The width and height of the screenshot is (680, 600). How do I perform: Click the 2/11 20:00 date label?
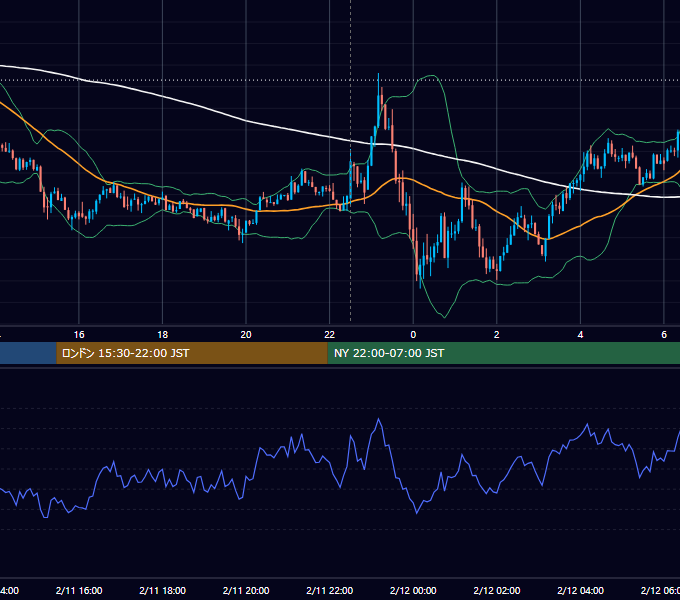(246, 590)
